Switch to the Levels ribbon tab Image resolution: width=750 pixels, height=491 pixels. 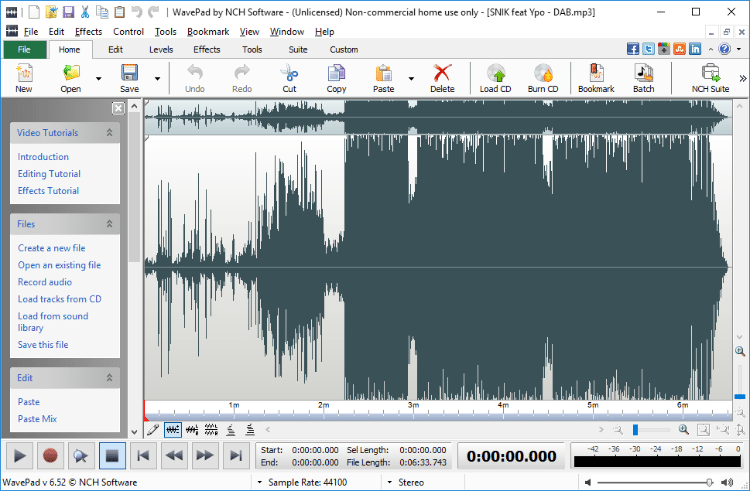(161, 49)
